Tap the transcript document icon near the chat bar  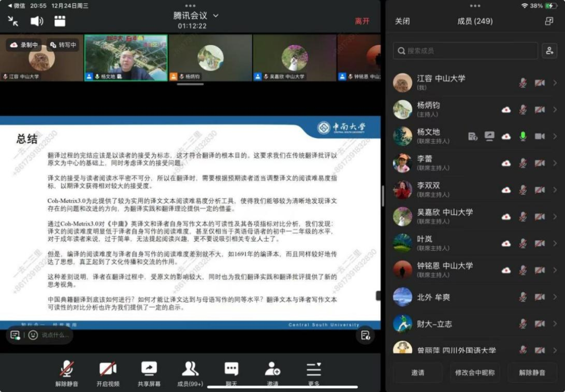pyautogui.click(x=365, y=336)
